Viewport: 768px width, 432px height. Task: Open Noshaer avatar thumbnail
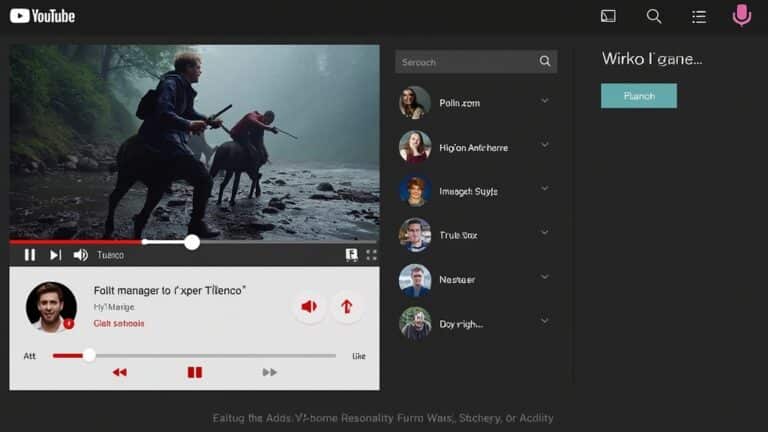coord(415,280)
